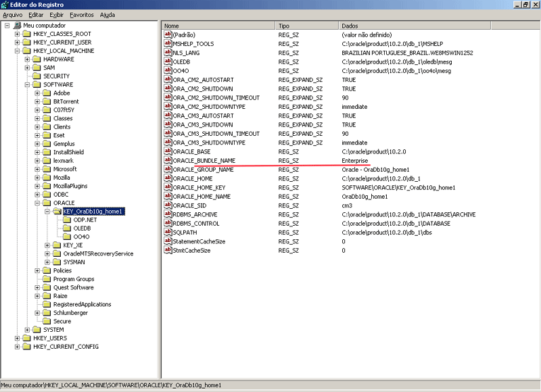Click the ORA_CM3_SHUTDOWNTYPE value icon
Viewport: 541px width, 392px height.
(x=168, y=143)
